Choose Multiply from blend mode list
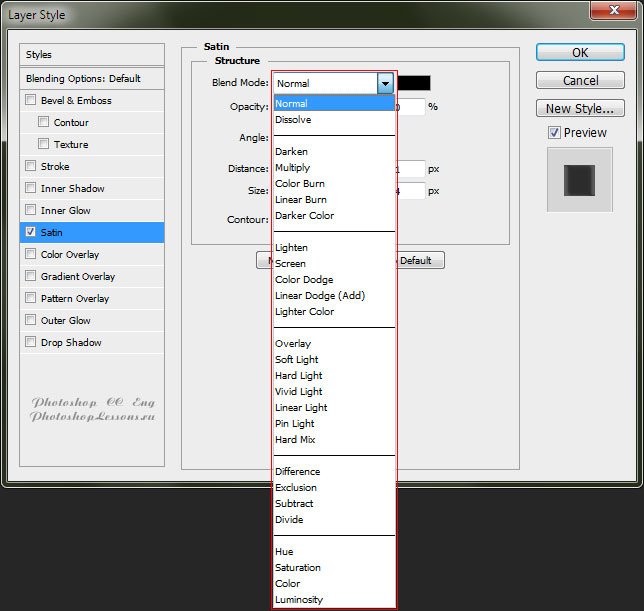 coord(293,168)
